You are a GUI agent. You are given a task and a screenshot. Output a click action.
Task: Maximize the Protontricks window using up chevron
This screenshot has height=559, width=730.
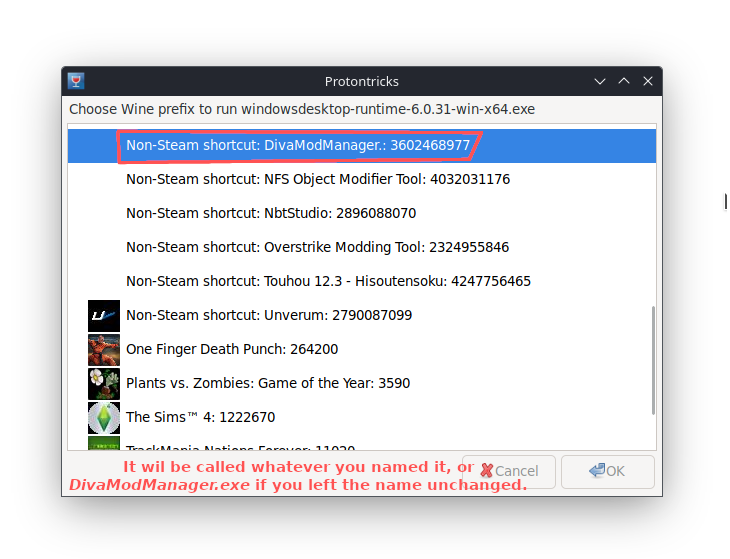(624, 81)
